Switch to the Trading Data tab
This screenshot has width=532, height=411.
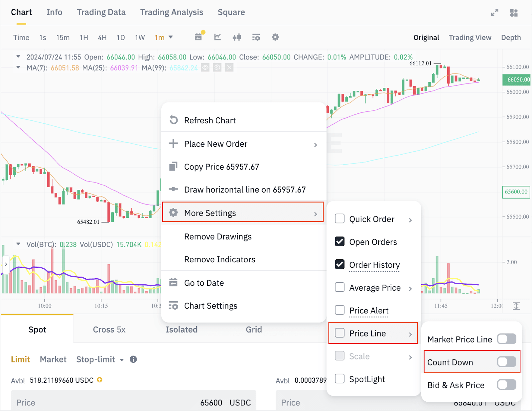pyautogui.click(x=101, y=12)
